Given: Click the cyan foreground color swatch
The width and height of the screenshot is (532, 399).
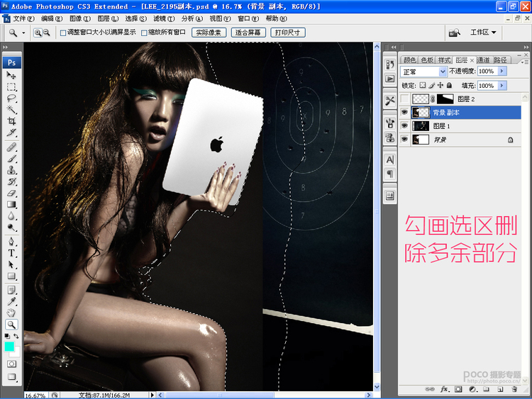Looking at the screenshot, I should (x=9, y=347).
